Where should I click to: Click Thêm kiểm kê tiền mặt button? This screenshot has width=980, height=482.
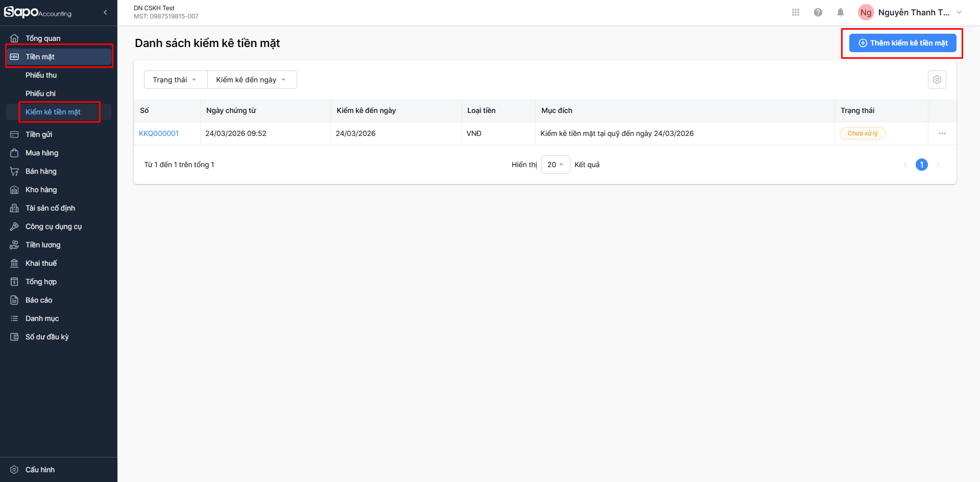902,43
